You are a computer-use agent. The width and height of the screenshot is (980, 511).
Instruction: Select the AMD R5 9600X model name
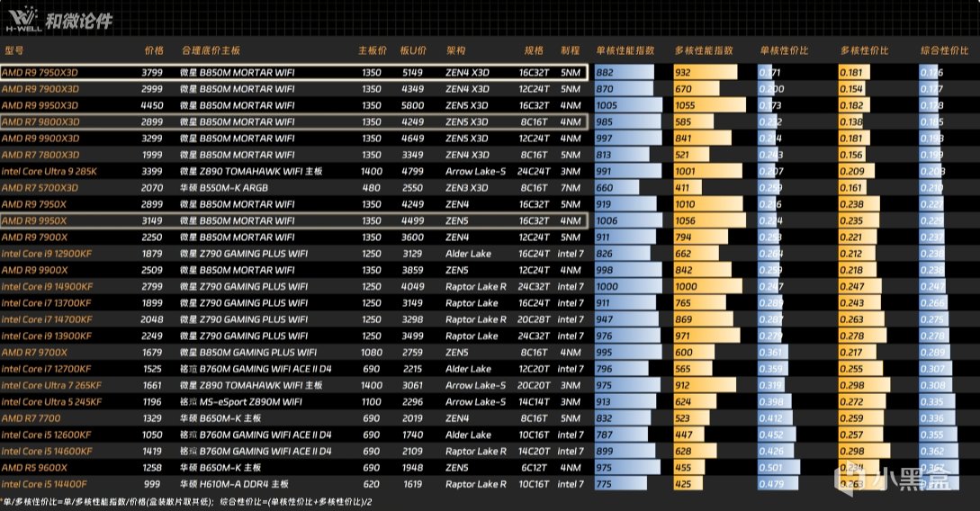click(x=34, y=468)
